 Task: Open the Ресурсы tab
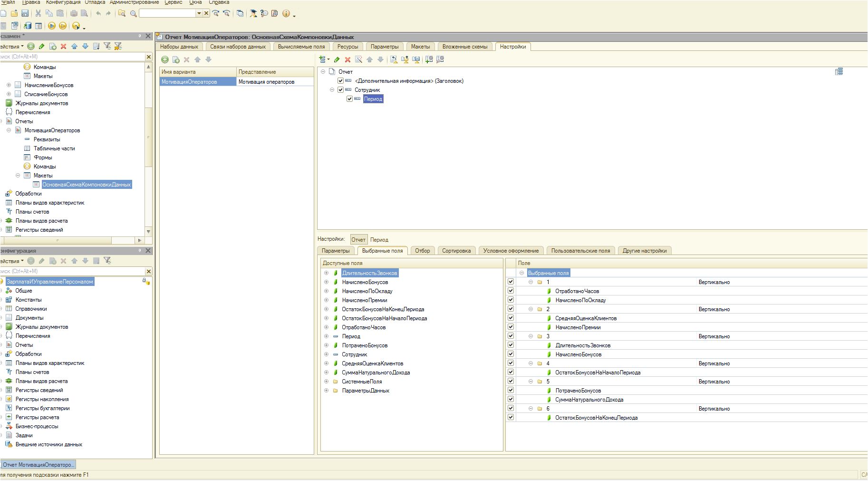click(348, 47)
